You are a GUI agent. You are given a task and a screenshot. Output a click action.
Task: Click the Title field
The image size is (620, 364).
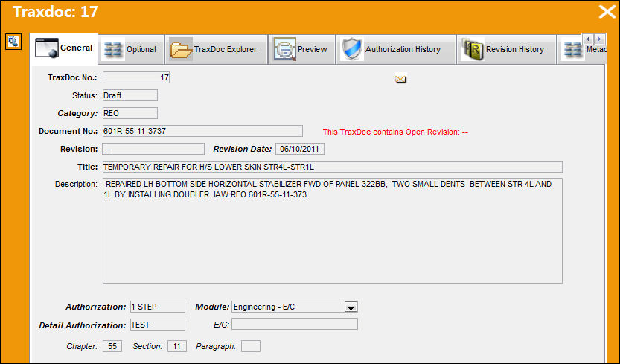(333, 167)
